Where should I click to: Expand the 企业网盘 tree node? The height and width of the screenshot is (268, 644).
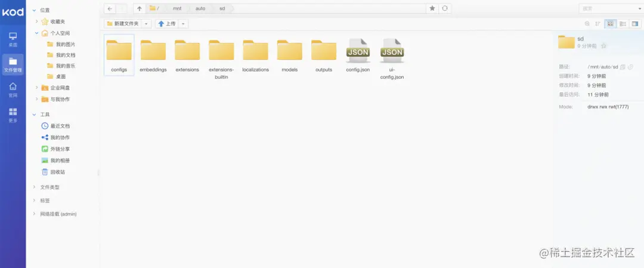pos(36,88)
